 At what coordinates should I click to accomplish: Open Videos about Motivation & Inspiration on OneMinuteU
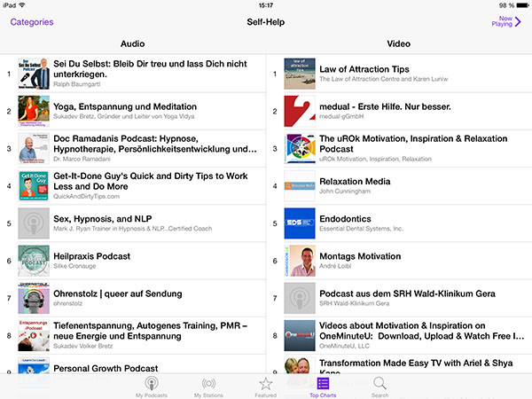tap(422, 331)
